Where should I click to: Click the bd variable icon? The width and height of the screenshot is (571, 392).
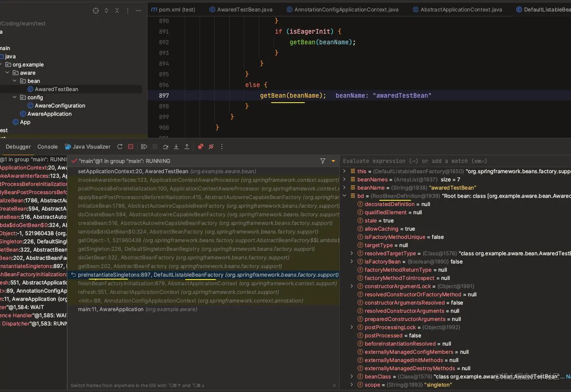point(353,196)
